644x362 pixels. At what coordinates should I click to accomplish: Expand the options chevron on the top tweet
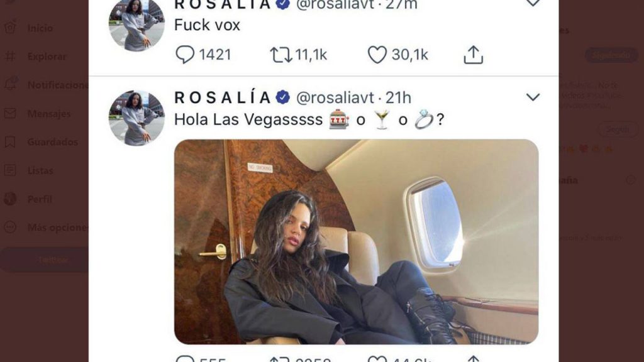coord(533,3)
